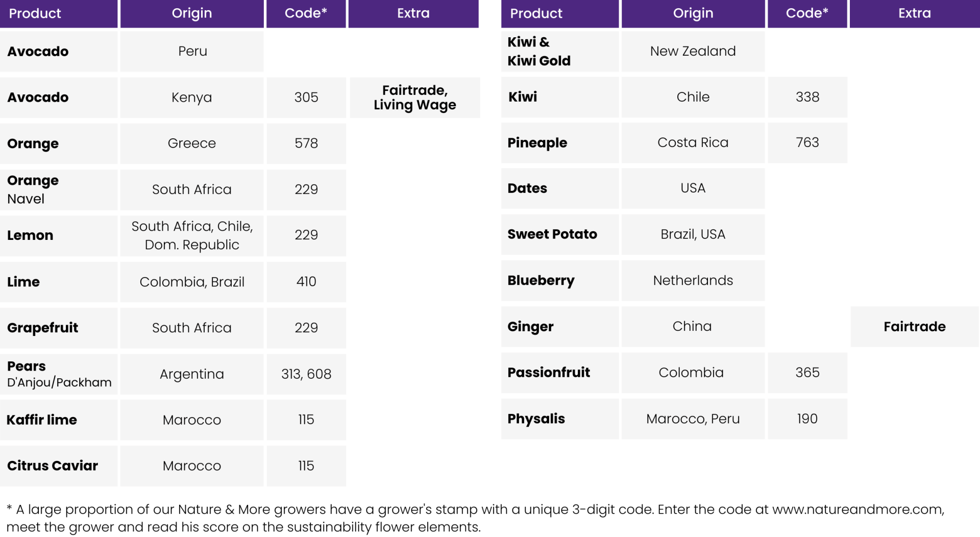The image size is (980, 537).
Task: Select the Greece origin cell
Action: (x=192, y=143)
